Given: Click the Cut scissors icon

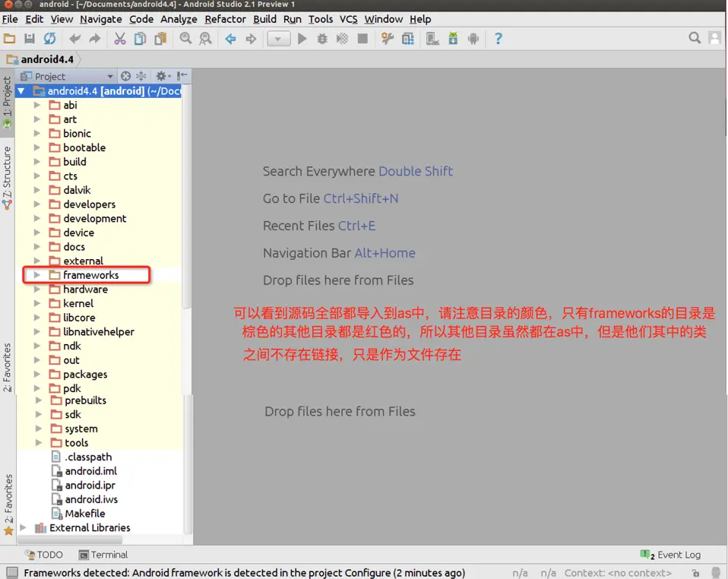Looking at the screenshot, I should click(120, 39).
